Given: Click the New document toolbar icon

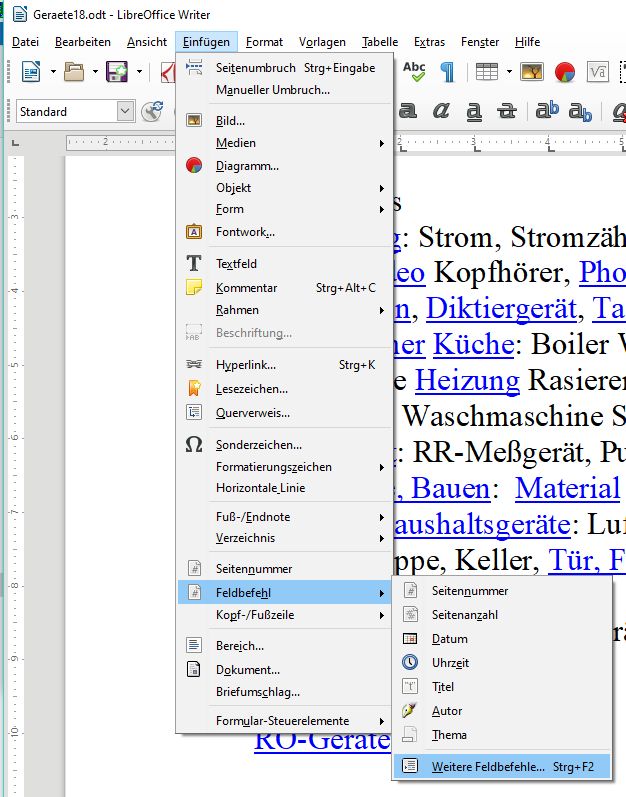Looking at the screenshot, I should coord(31,72).
